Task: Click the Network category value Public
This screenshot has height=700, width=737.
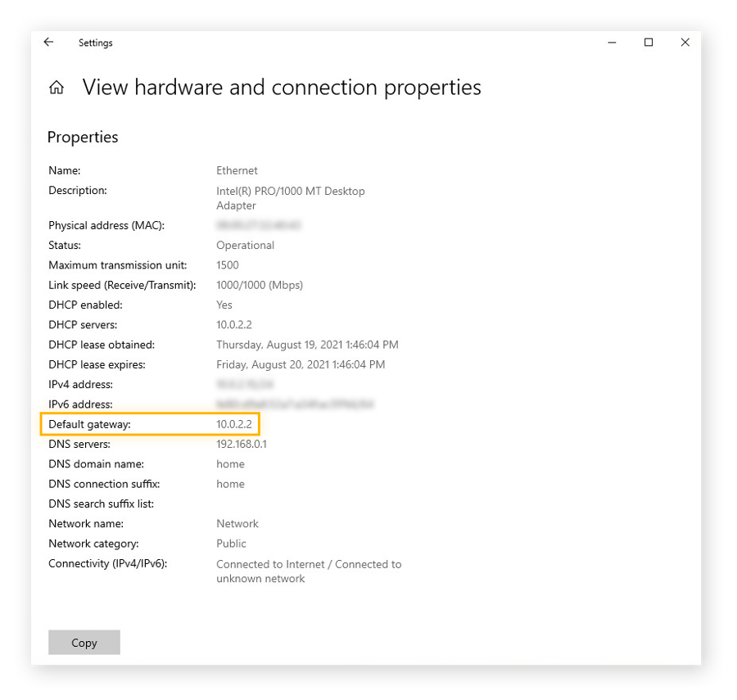Action: (x=231, y=544)
